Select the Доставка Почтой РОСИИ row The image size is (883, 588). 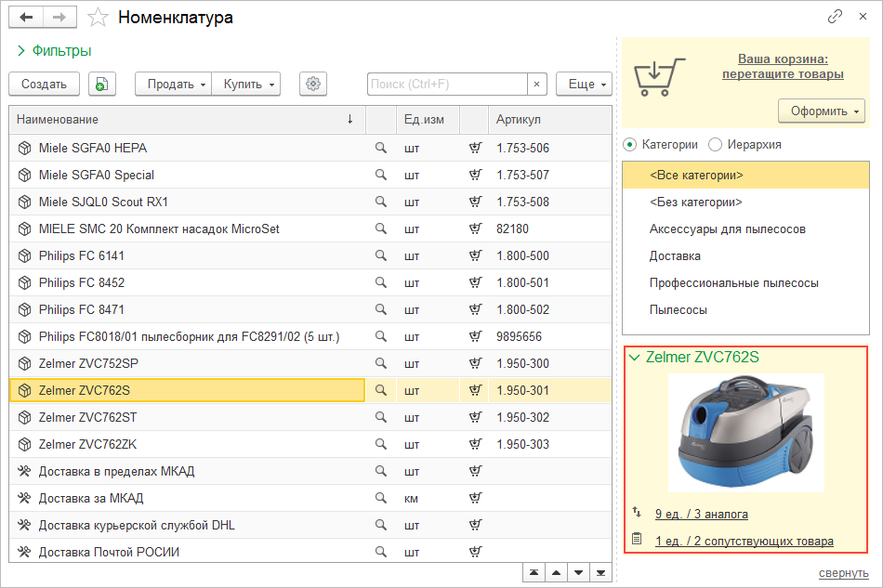tap(310, 552)
